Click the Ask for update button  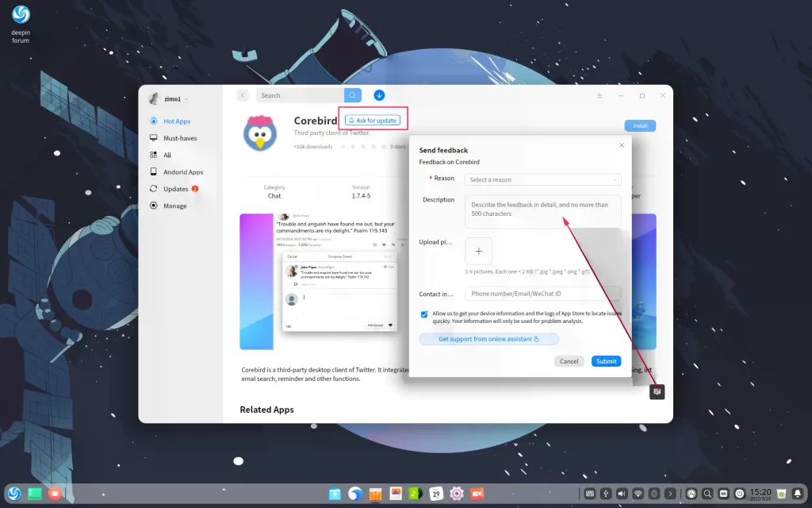point(372,120)
